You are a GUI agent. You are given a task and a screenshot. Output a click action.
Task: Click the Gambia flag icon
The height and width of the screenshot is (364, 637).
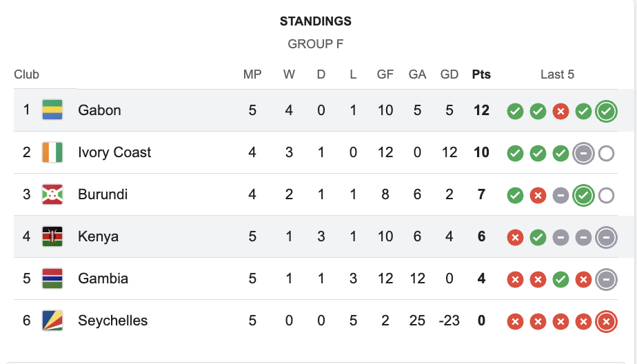[52, 279]
